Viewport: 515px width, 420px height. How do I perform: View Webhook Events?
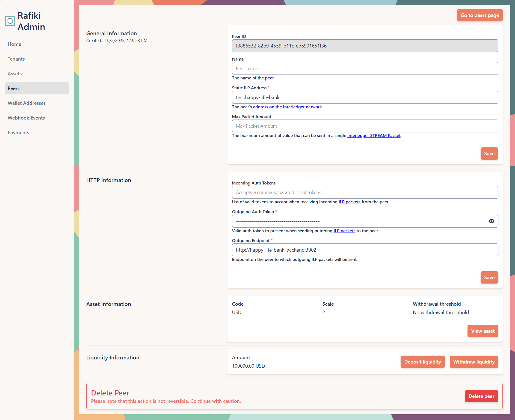click(x=26, y=118)
